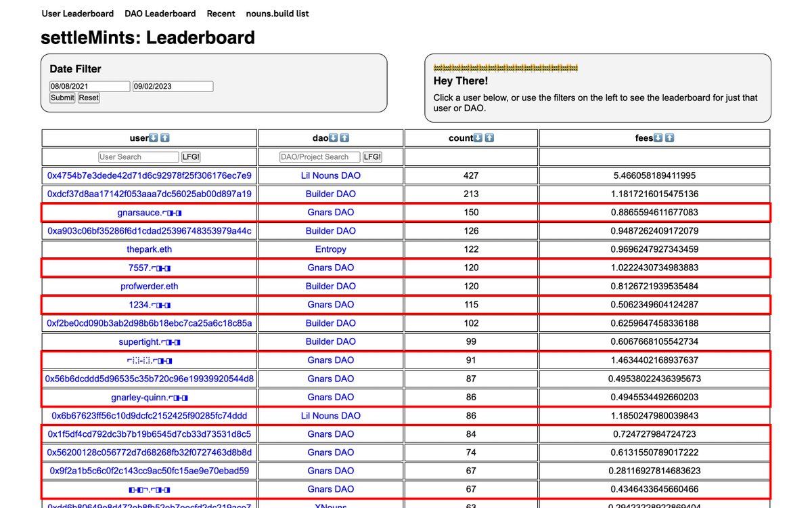Sort fees column descending with down arrow
This screenshot has width=812, height=508.
point(658,138)
